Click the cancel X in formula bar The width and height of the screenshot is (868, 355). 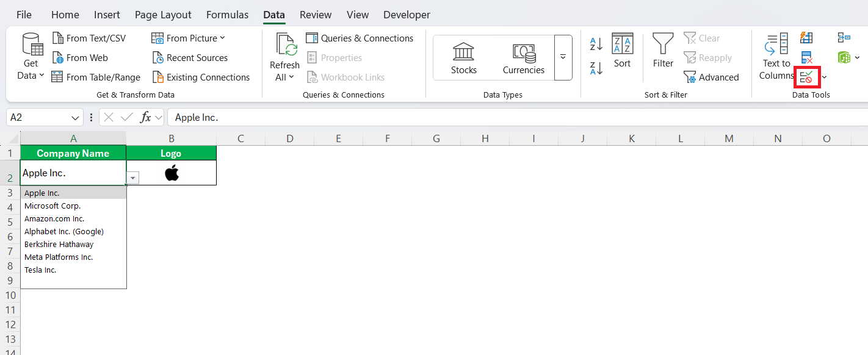coord(109,117)
